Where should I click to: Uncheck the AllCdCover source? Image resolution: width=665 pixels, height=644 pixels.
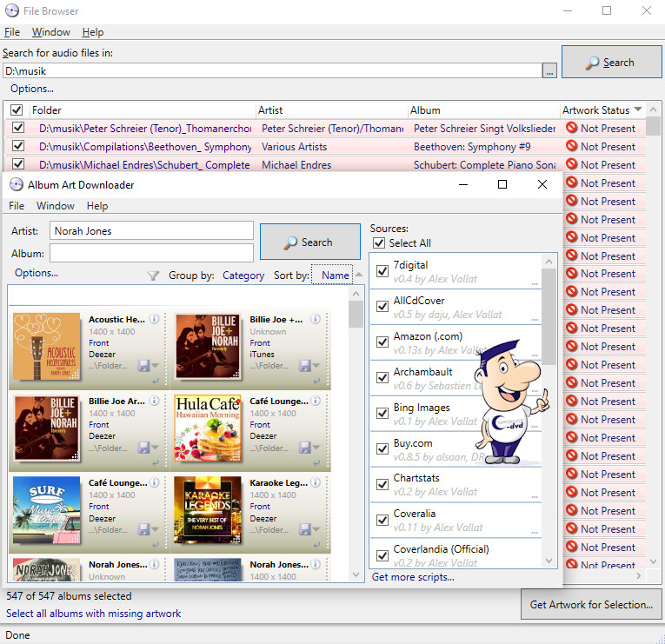(382, 306)
